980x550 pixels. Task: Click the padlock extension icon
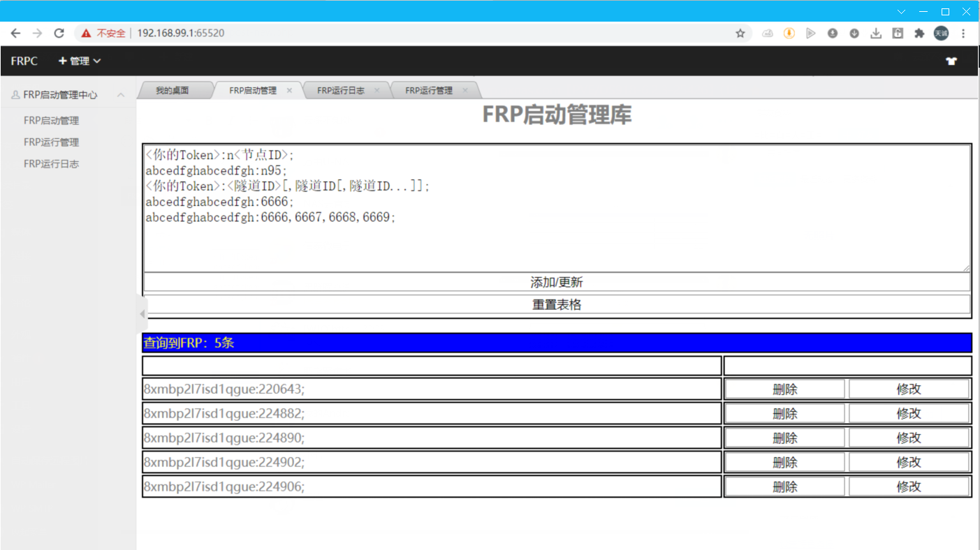pyautogui.click(x=898, y=34)
